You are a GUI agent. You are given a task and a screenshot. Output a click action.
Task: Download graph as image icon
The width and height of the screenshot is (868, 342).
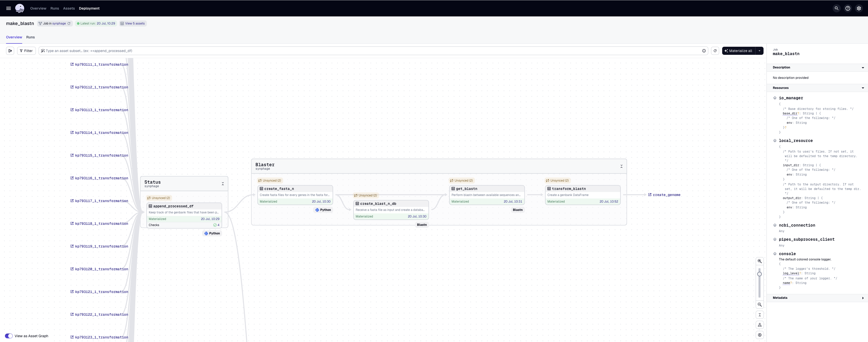tap(759, 335)
